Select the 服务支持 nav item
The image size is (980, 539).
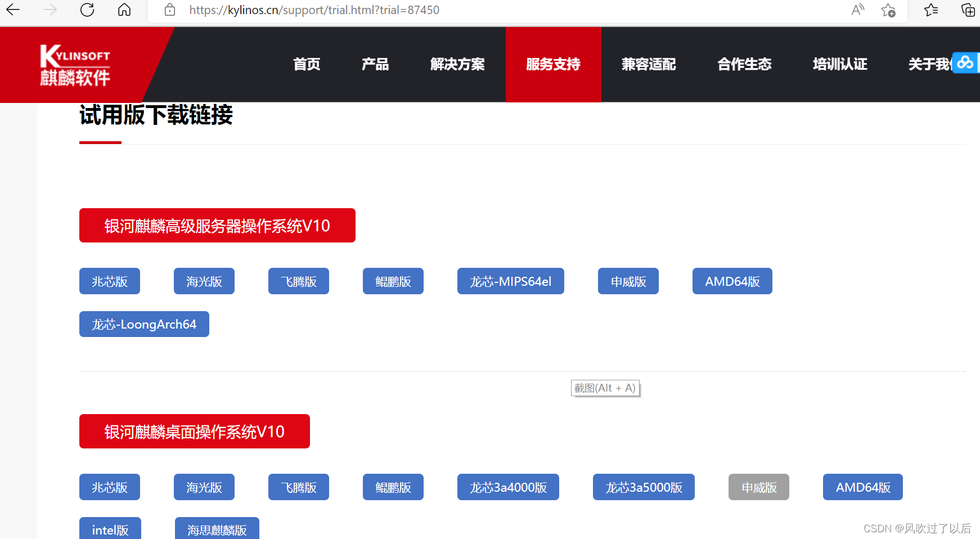tap(554, 64)
